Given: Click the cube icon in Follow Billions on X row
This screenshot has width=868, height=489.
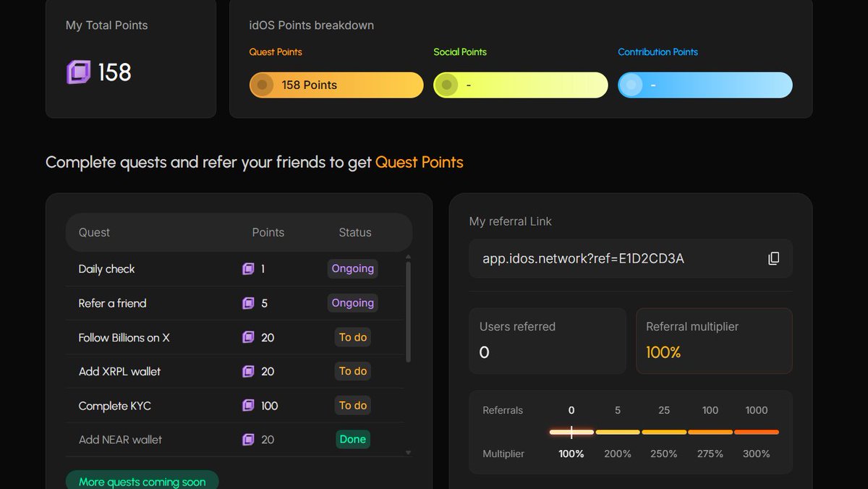Looking at the screenshot, I should (x=248, y=337).
